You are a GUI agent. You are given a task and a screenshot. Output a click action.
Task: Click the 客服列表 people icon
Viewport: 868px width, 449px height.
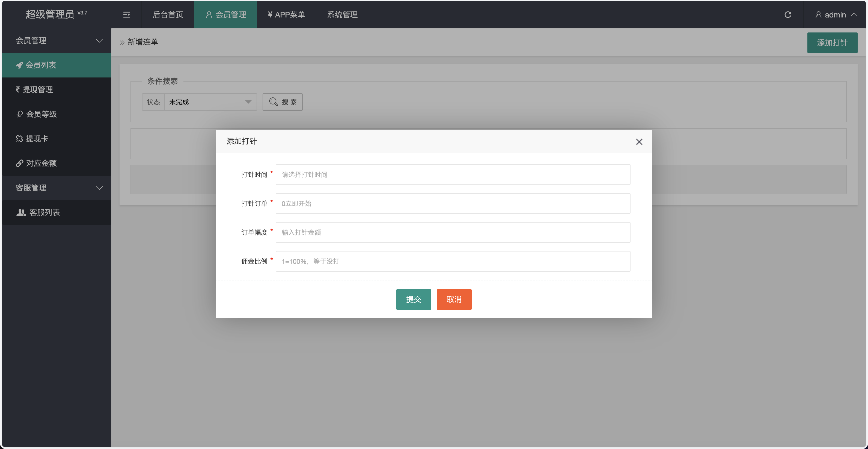click(x=21, y=212)
